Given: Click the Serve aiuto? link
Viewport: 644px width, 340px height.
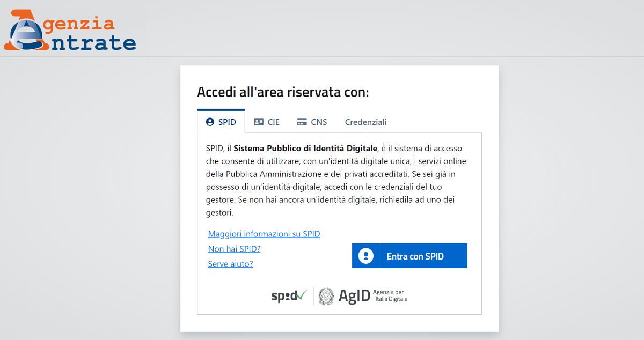Looking at the screenshot, I should pos(230,264).
